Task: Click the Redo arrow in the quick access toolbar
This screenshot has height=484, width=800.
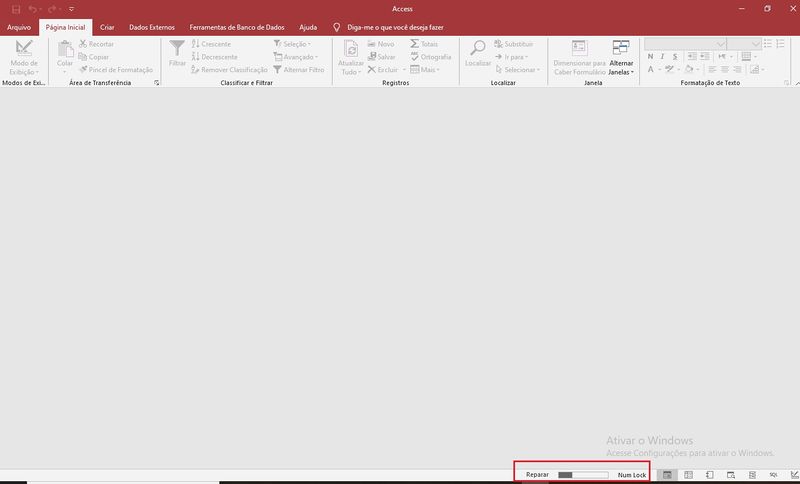Action: (52, 9)
